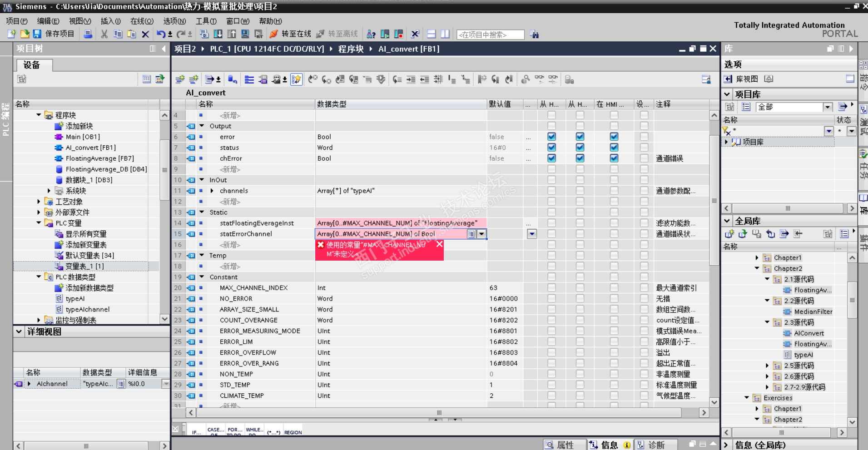Screen dimensions: 868x450
Task: Check first HMI checkbox for statFloatingEverageInst row
Action: tap(551, 223)
